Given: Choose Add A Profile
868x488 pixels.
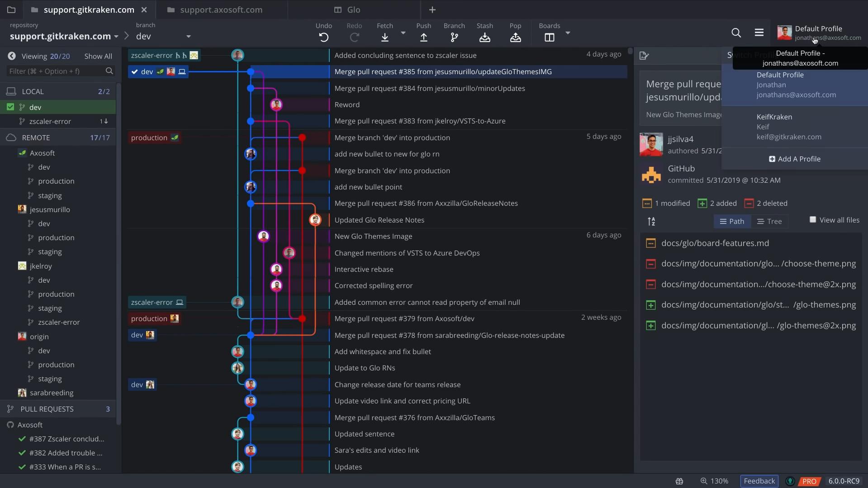Looking at the screenshot, I should [795, 159].
